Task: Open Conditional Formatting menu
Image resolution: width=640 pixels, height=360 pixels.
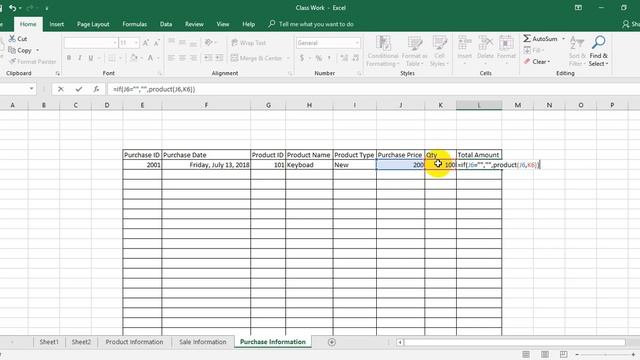Action: click(x=382, y=51)
